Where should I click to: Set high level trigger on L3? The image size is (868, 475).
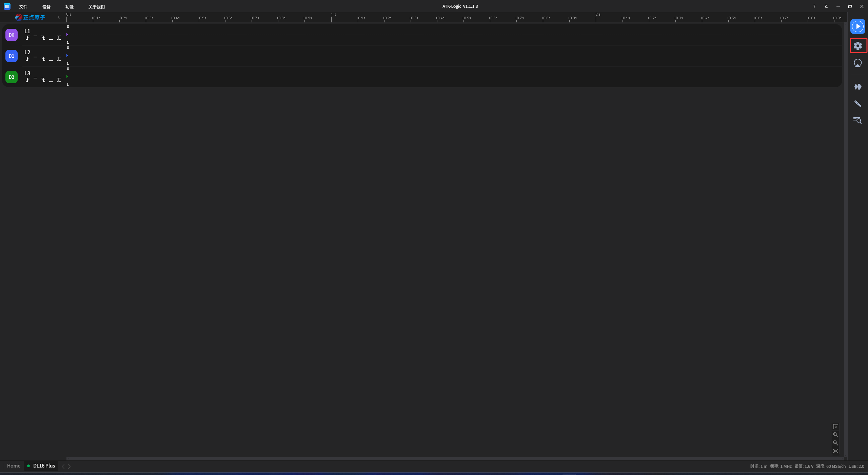click(x=35, y=79)
